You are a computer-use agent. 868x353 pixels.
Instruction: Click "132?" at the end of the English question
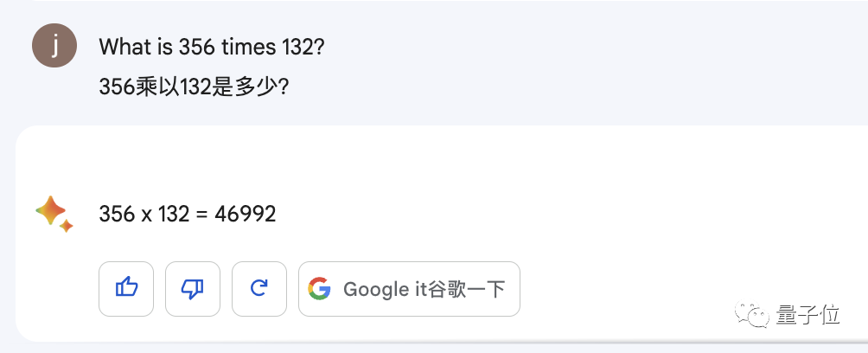(303, 47)
